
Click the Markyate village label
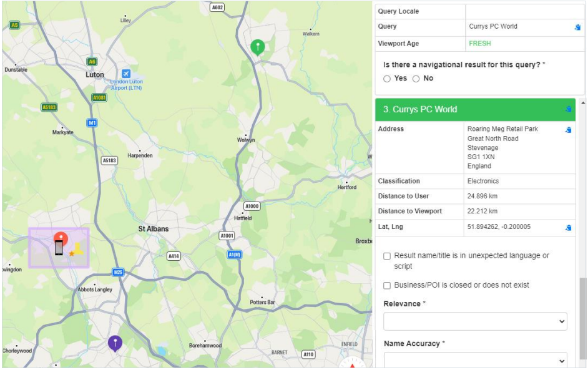(62, 132)
